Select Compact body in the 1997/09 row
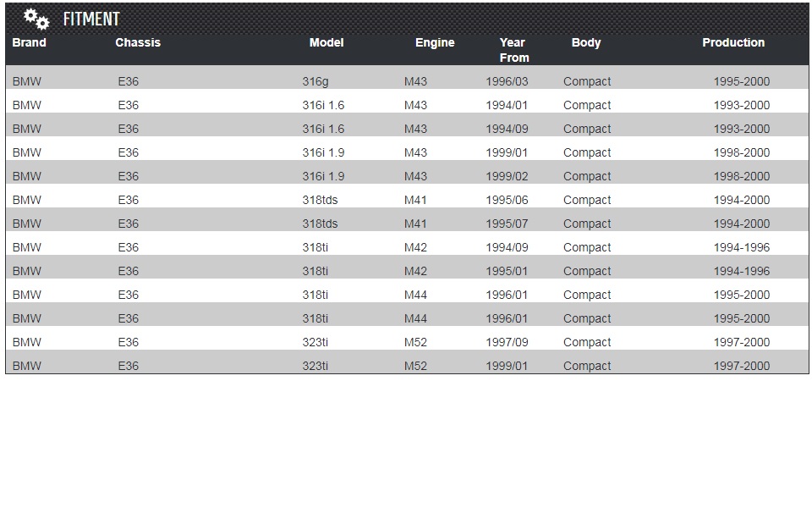The height and width of the screenshot is (508, 812). click(x=587, y=343)
